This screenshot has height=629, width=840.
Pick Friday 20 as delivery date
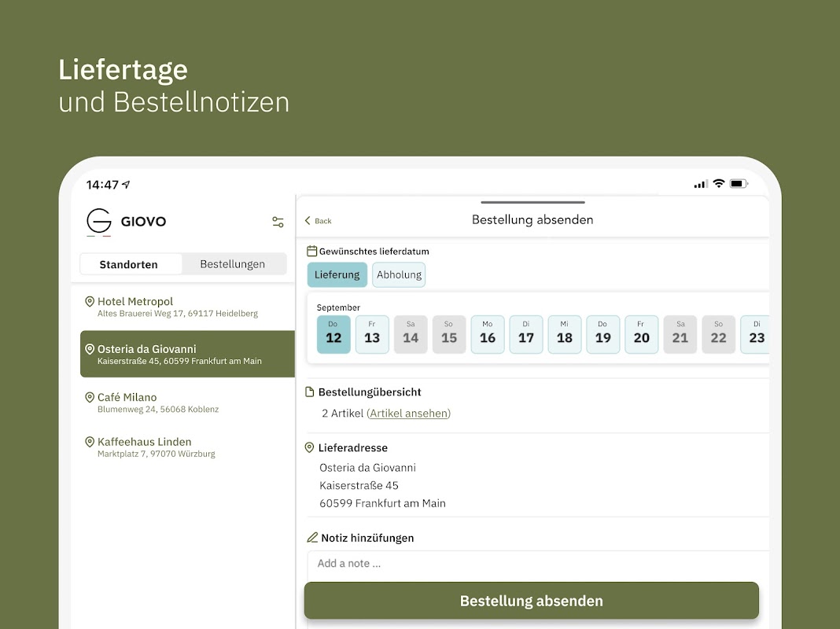pos(642,334)
